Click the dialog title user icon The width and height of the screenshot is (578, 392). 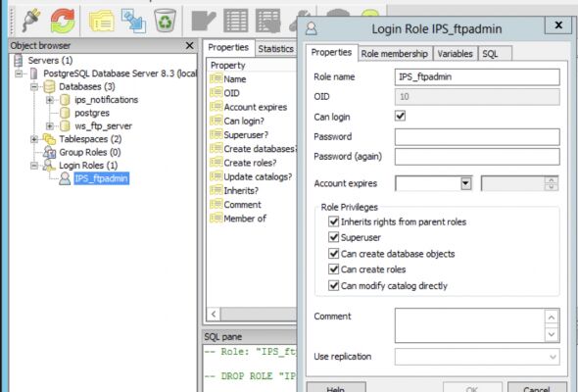312,28
